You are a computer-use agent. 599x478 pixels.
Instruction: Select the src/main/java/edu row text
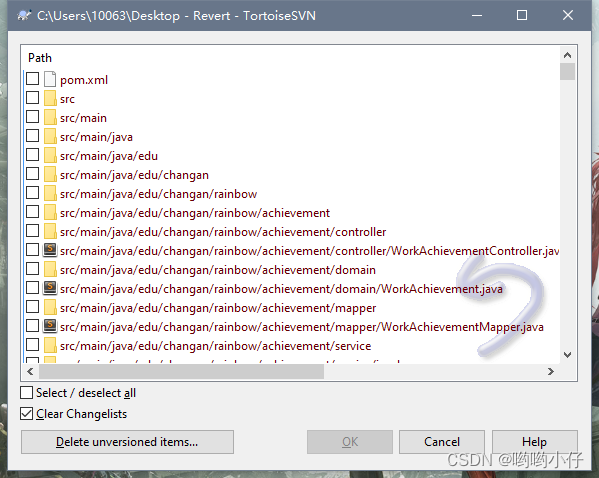109,156
